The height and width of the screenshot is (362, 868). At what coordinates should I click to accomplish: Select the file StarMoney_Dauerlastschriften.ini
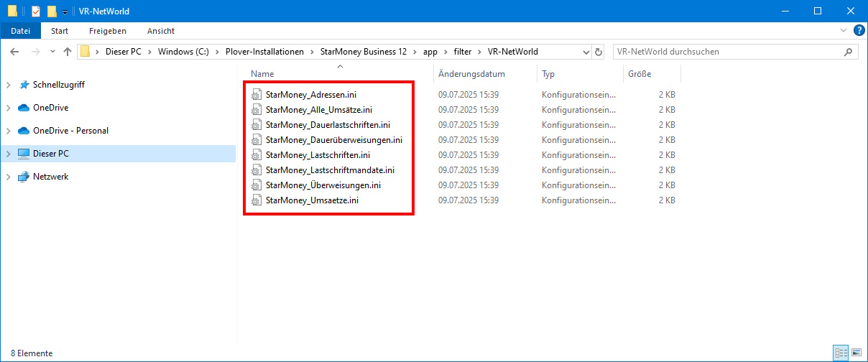pyautogui.click(x=328, y=125)
